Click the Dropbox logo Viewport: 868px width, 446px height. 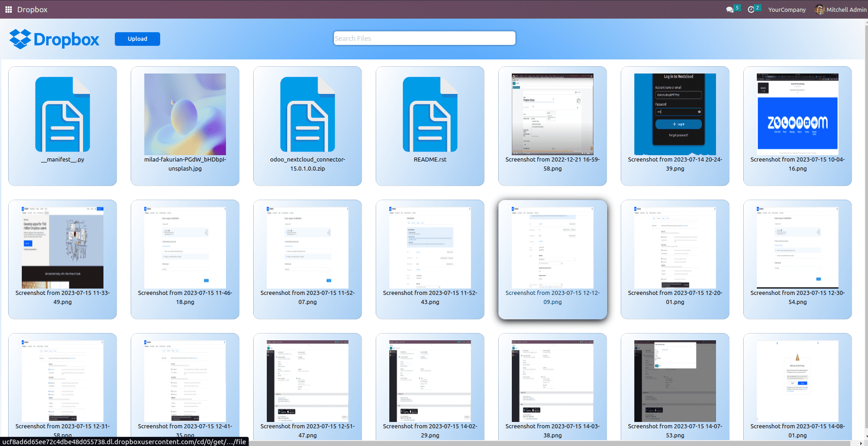click(54, 39)
